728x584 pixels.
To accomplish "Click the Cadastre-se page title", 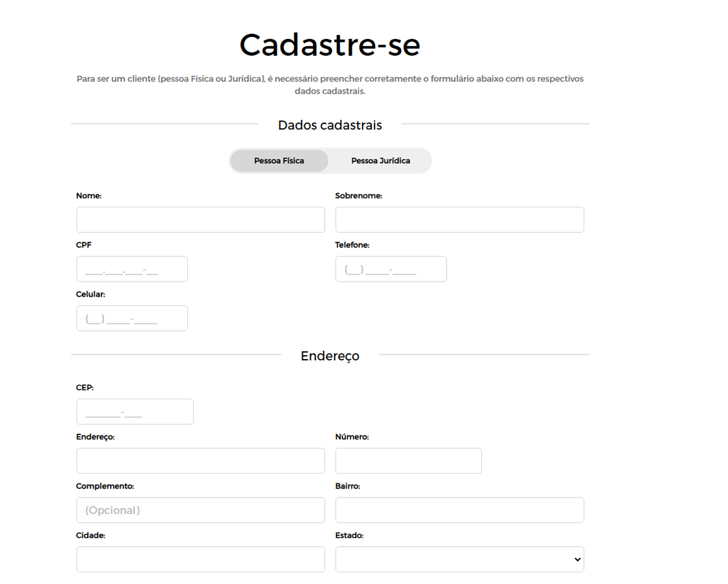I will [x=330, y=45].
